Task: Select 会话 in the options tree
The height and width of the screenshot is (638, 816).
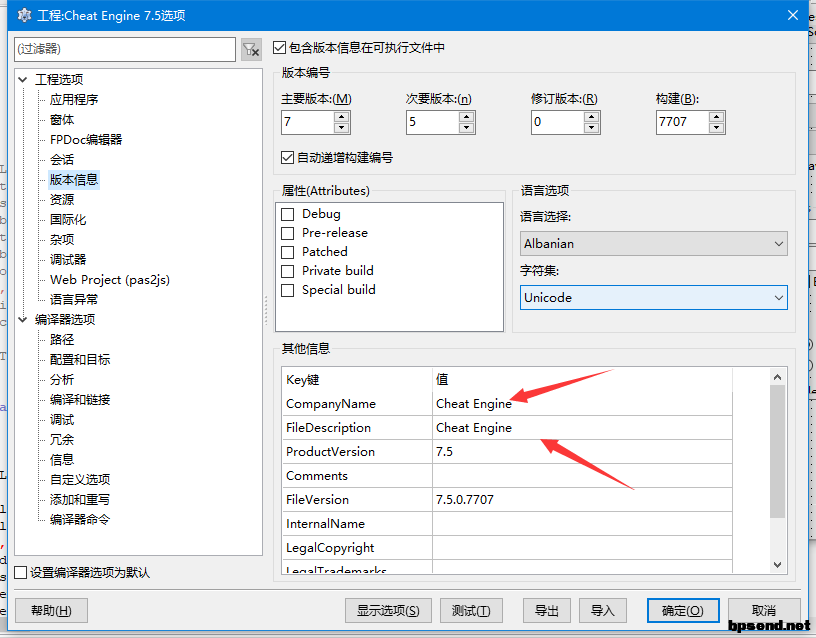Action: [x=62, y=160]
